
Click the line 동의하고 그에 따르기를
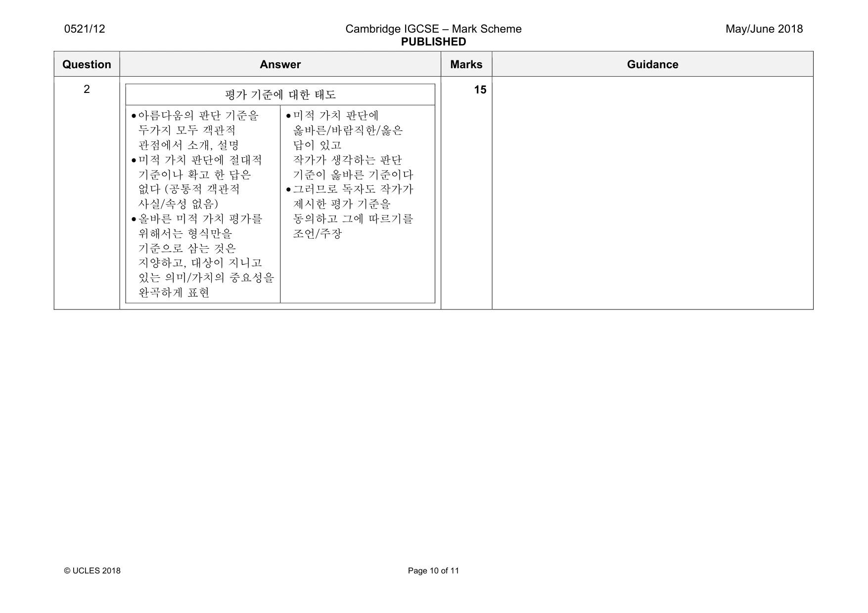(353, 219)
